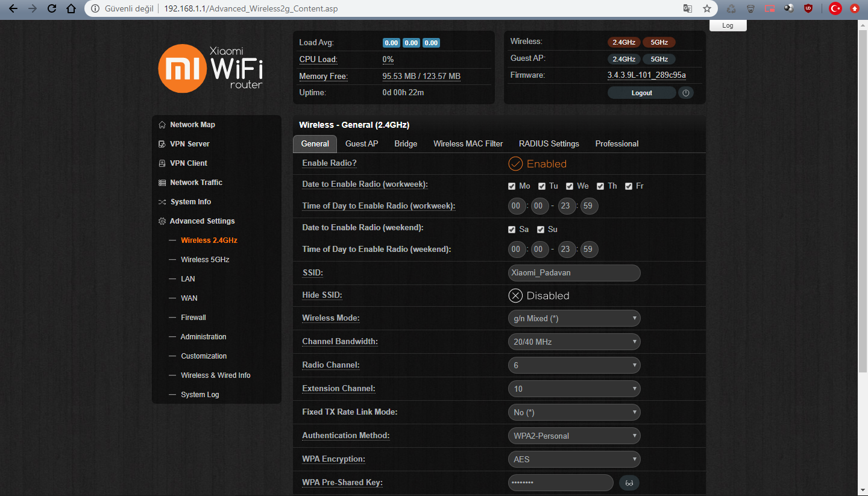Viewport: 868px width, 496px height.
Task: Click the browser back arrow
Action: (x=13, y=8)
